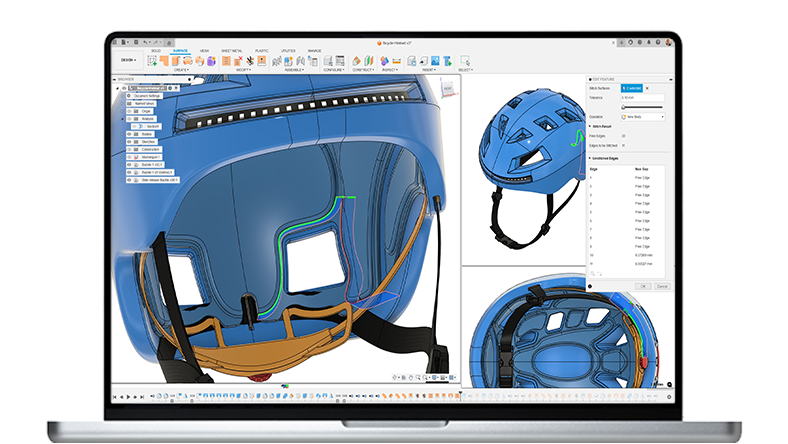Screen dimensions: 788x444
Task: Toggle visibility of the Section1 analysis
Action: 135,127
